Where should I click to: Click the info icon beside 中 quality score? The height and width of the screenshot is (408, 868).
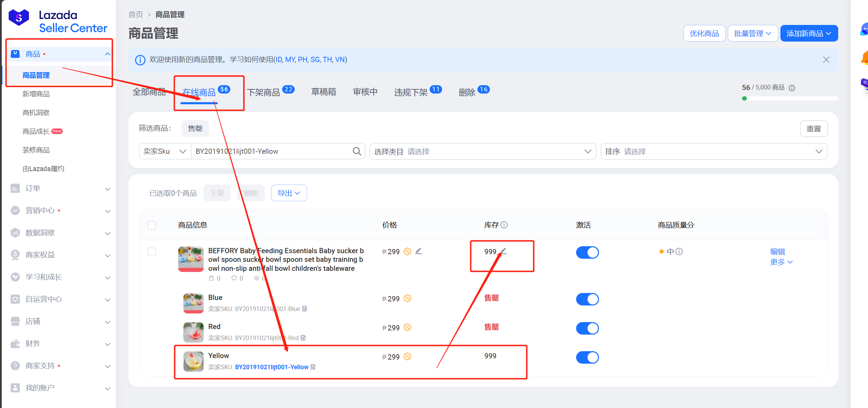tap(679, 251)
